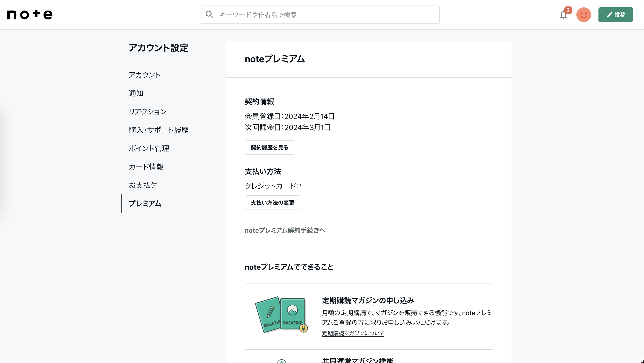
Task: Open the orange smiley profile avatar
Action: (x=584, y=15)
